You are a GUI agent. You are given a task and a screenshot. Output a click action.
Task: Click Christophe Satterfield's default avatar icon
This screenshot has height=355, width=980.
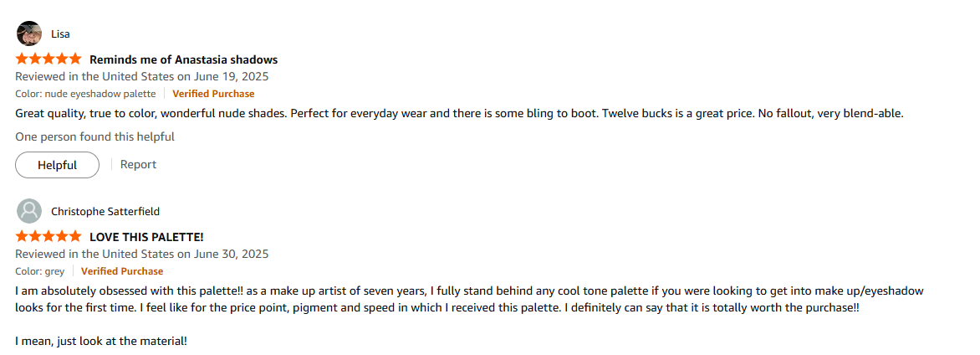coord(28,211)
